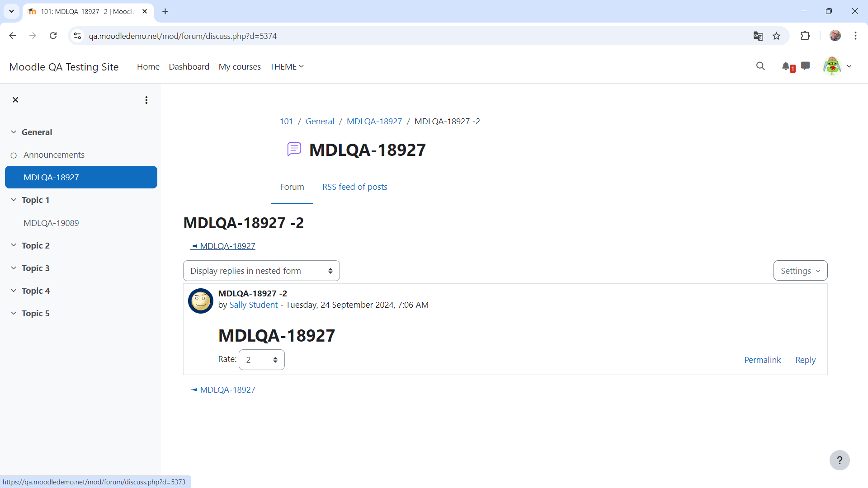Screen dimensions: 868x488
Task: Reload the page
Action: pyautogui.click(x=53, y=36)
